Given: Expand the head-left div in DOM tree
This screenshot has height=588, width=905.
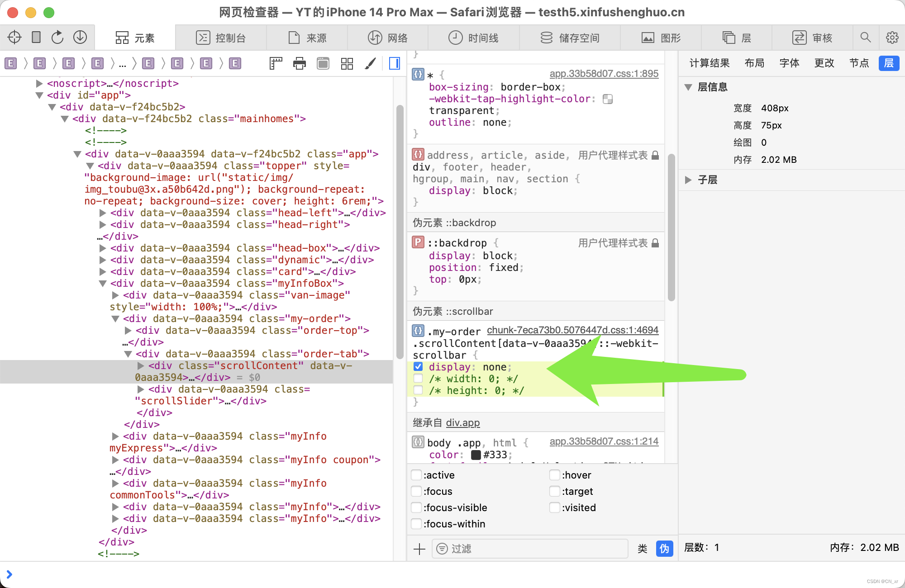Looking at the screenshot, I should [103, 213].
